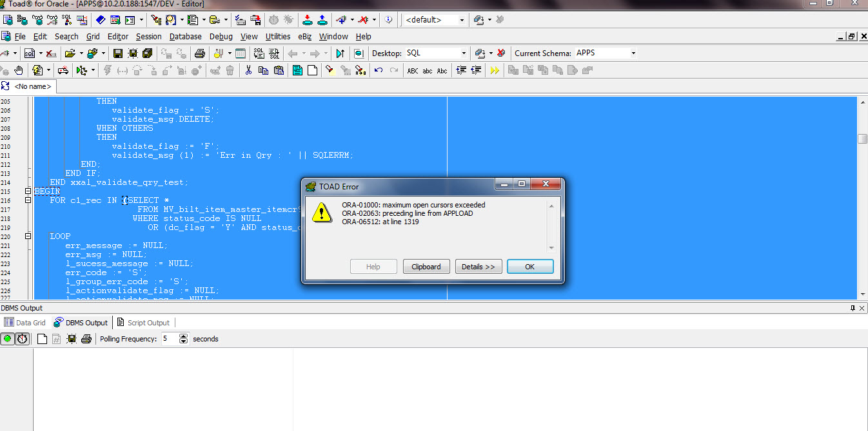Click the Undo icon in the toolbar

point(379,70)
